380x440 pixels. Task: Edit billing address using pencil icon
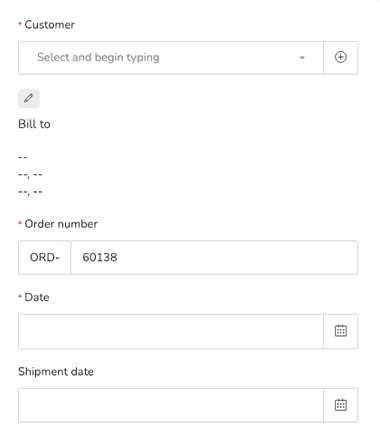[x=29, y=98]
